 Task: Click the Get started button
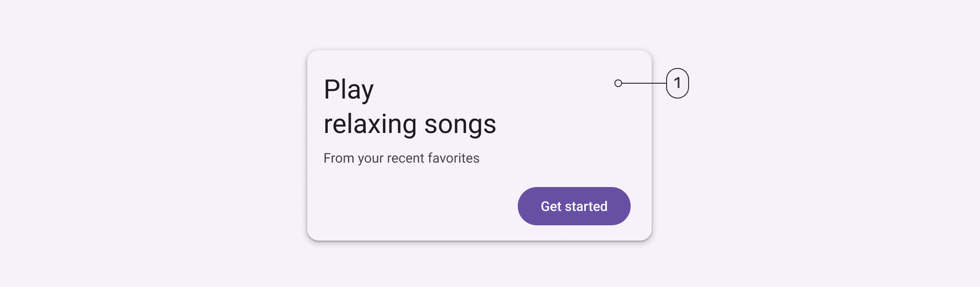click(574, 206)
